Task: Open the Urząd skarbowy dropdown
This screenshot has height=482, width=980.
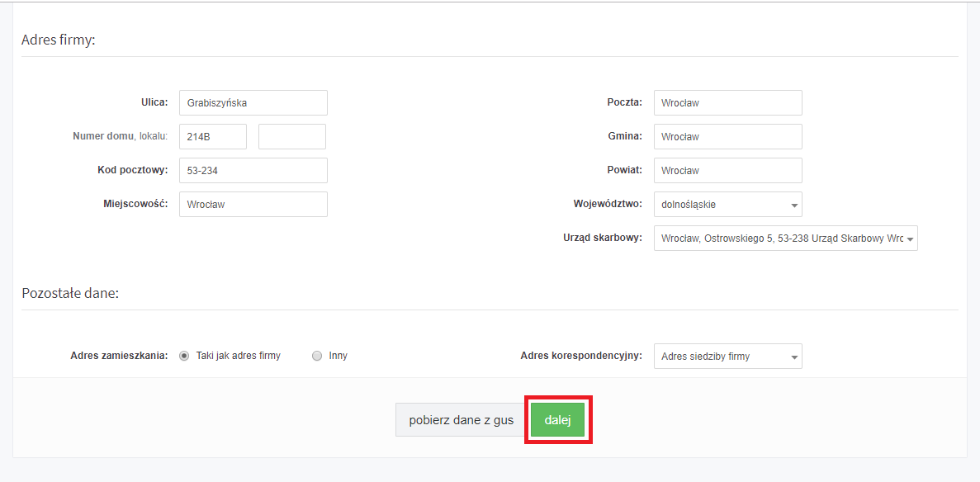Action: 786,239
